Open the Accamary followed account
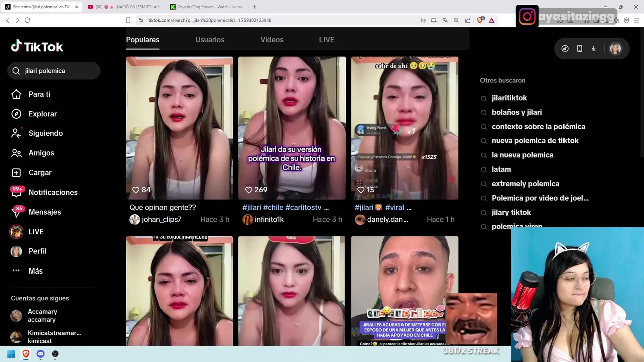Image resolution: width=644 pixels, height=362 pixels. pyautogui.click(x=42, y=316)
